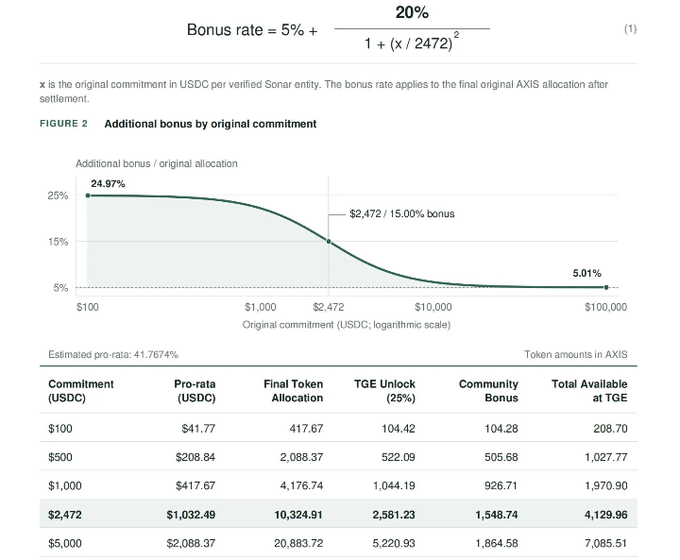Click the 4,176.74 allocation cell

(x=301, y=486)
